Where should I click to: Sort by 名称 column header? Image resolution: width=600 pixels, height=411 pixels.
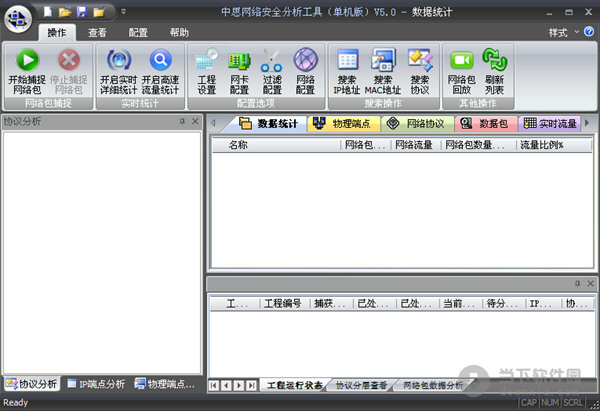[x=276, y=145]
